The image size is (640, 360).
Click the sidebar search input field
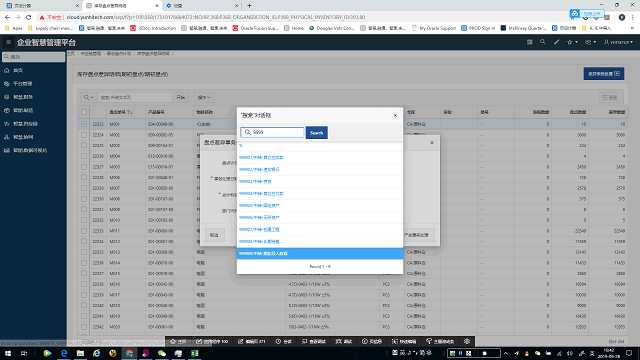33,57
